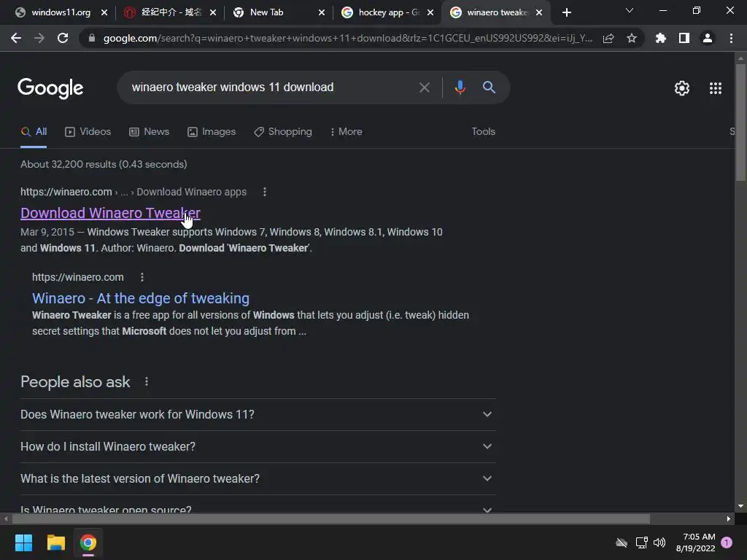Open the Windows Start menu
Screen dimensions: 747x560
pyautogui.click(x=23, y=542)
